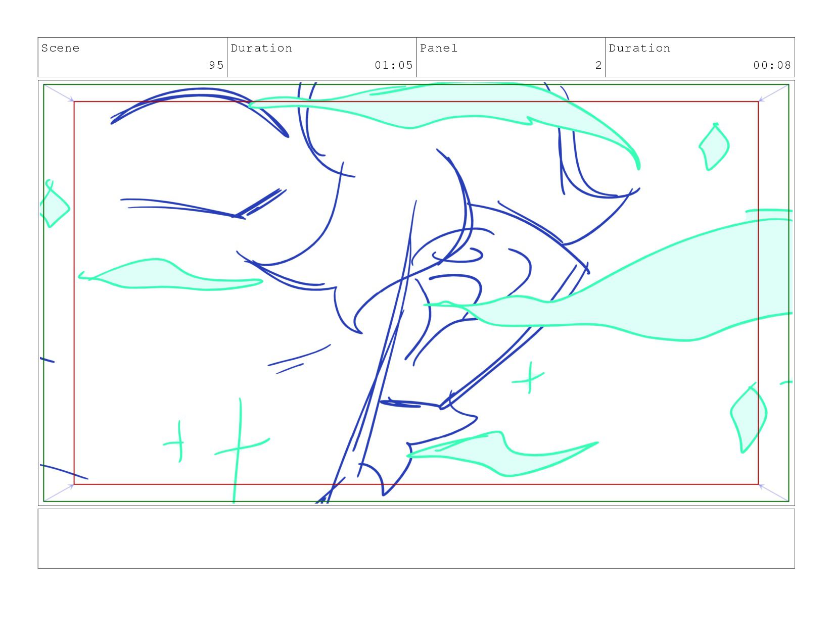
Task: Select the panel number value 2
Action: click(x=598, y=65)
